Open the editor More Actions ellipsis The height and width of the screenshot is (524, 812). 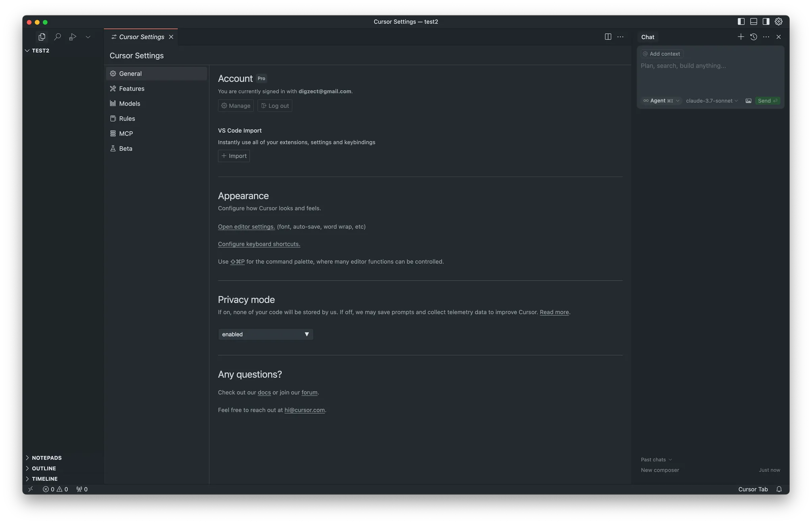(620, 37)
